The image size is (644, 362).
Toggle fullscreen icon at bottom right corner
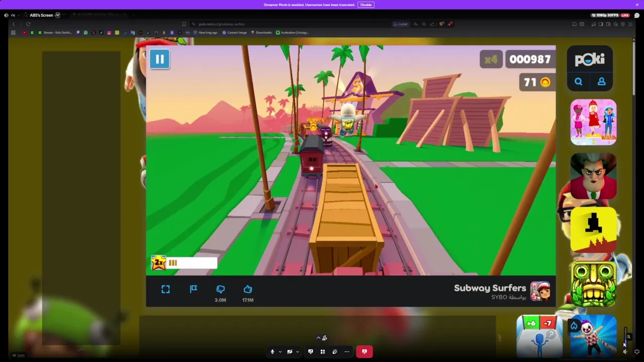tap(637, 351)
